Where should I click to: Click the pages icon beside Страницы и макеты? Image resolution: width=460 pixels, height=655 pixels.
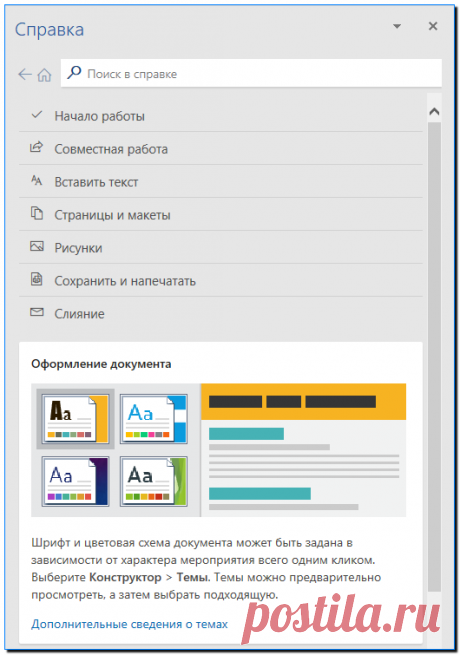[x=37, y=213]
